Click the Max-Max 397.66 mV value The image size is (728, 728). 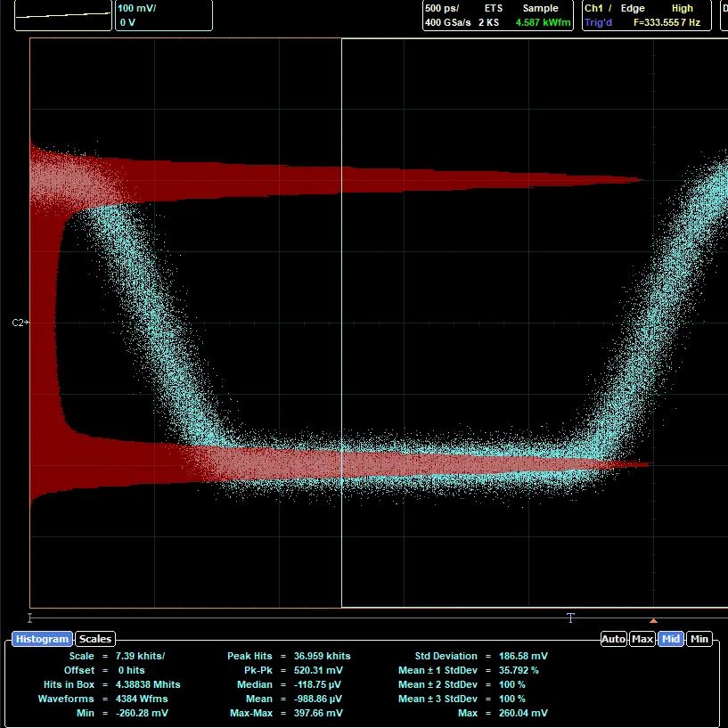point(318,713)
